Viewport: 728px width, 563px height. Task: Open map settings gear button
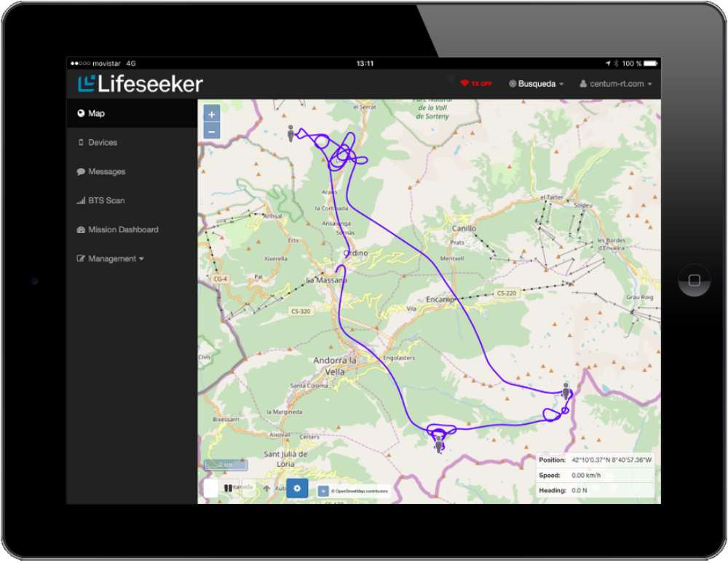pos(297,488)
